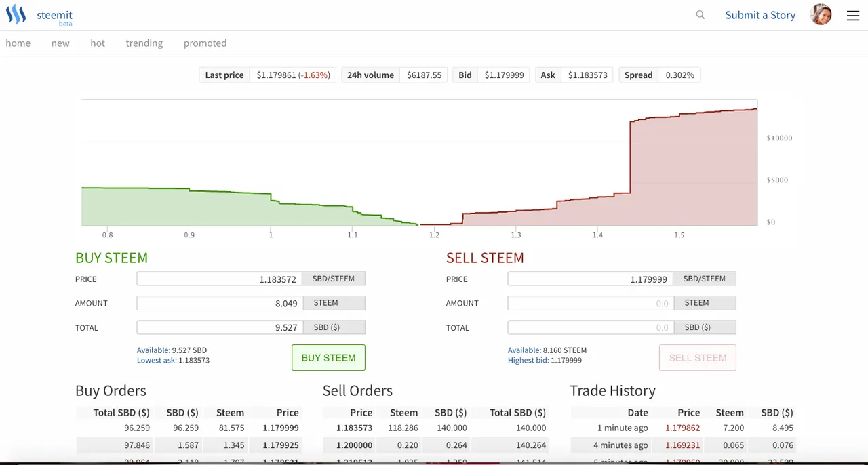Click the 1.200000 price in Sell Orders
The width and height of the screenshot is (868, 465).
354,445
